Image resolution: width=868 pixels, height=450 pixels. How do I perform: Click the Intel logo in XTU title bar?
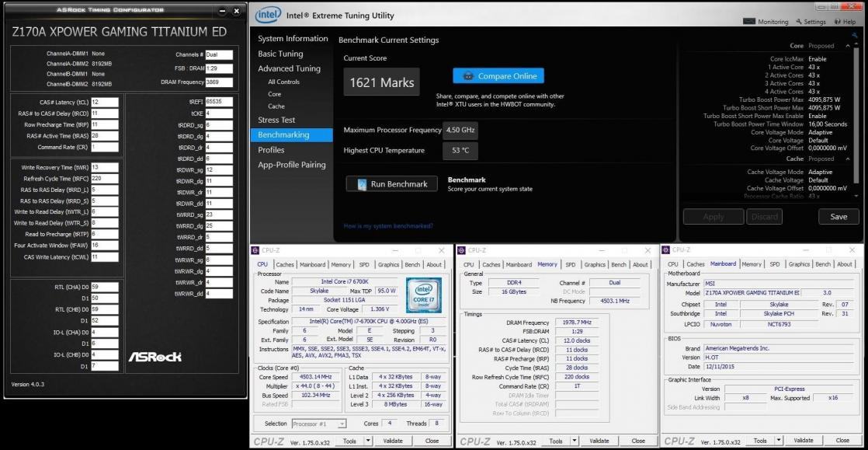point(268,15)
